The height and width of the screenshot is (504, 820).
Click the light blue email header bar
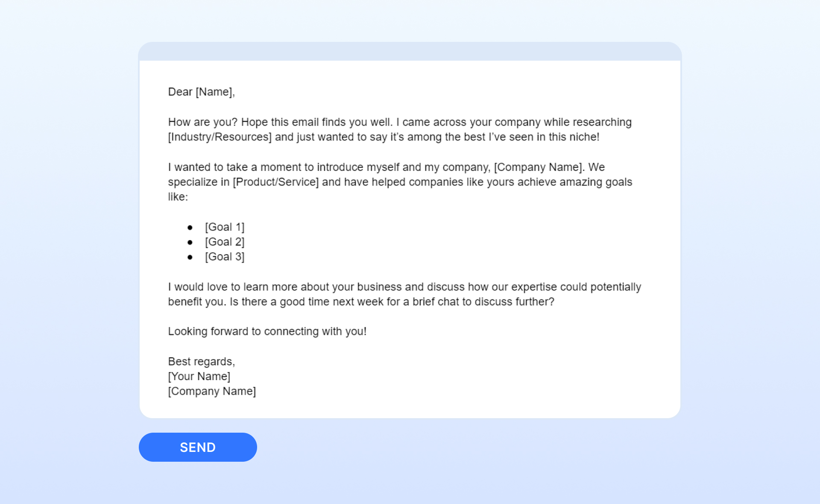pyautogui.click(x=410, y=51)
